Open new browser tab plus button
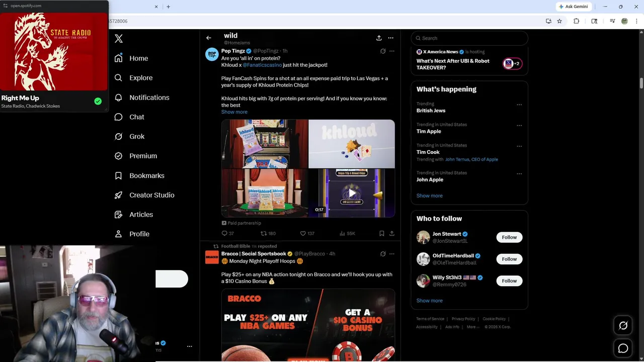 168,7
